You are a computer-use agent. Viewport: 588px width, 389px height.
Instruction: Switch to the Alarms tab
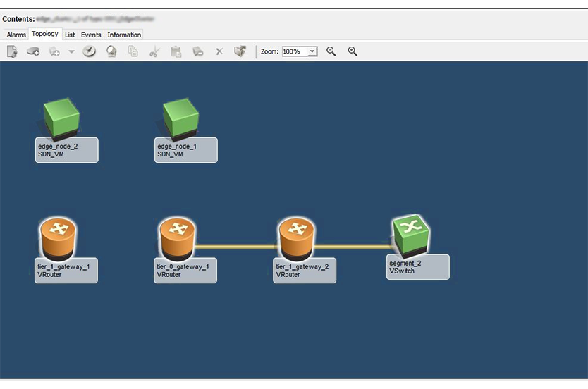point(16,35)
